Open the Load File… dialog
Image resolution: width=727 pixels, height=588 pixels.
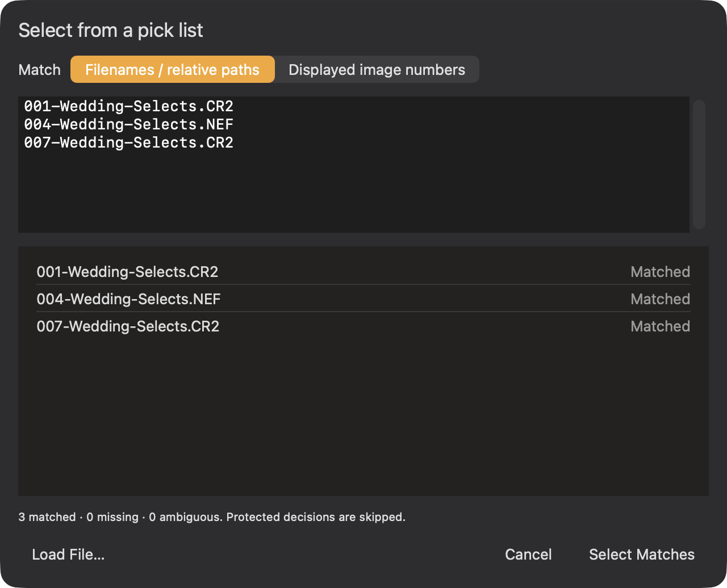[x=68, y=555]
